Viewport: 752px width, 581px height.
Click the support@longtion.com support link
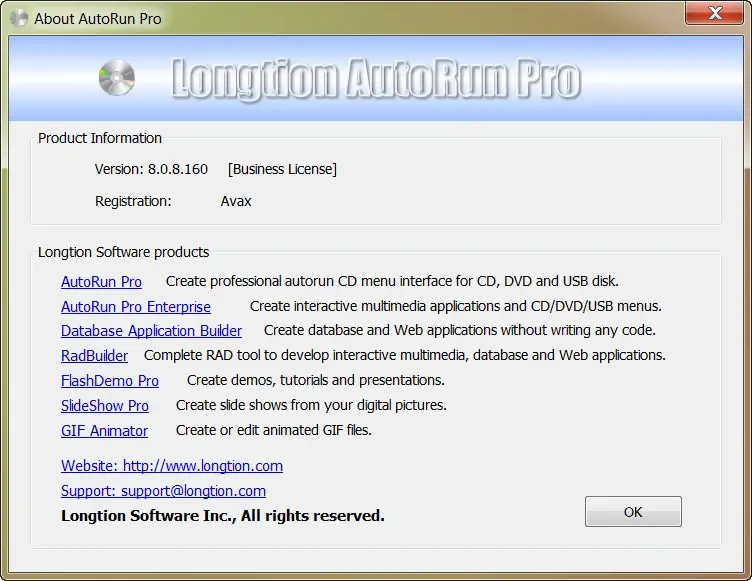click(163, 491)
